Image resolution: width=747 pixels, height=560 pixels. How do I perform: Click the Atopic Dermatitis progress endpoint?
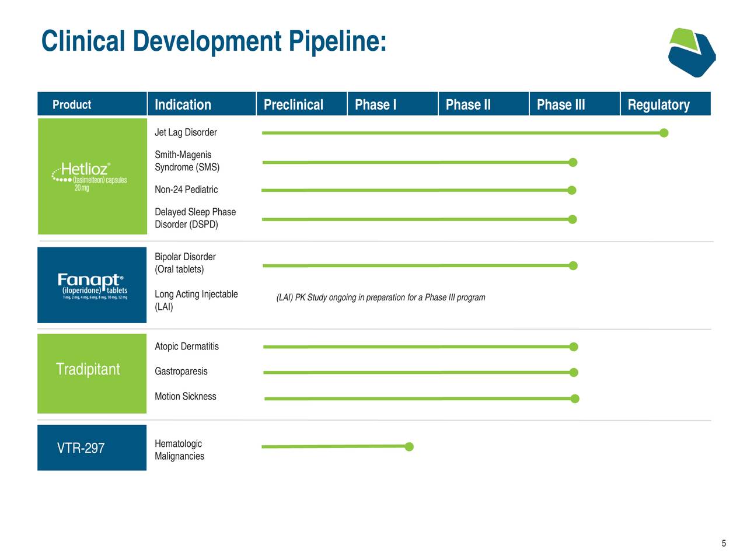pos(574,347)
